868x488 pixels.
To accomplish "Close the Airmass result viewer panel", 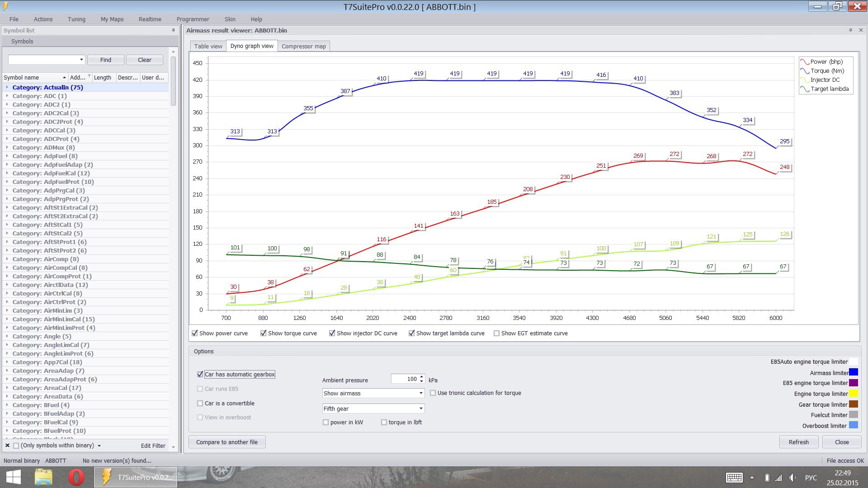I will [861, 30].
